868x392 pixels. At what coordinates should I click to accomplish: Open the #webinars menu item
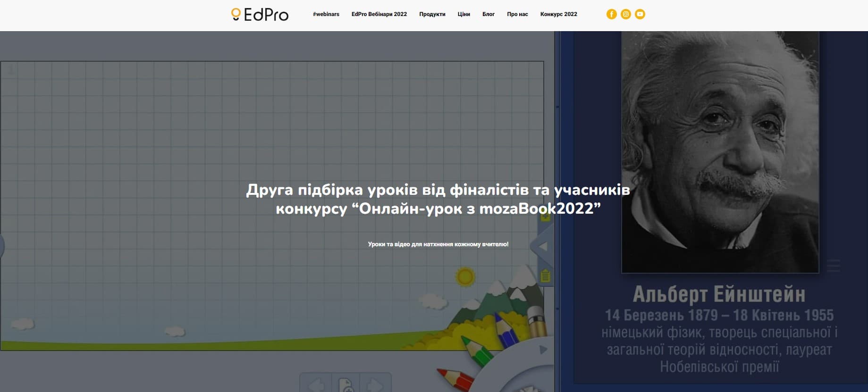coord(326,14)
